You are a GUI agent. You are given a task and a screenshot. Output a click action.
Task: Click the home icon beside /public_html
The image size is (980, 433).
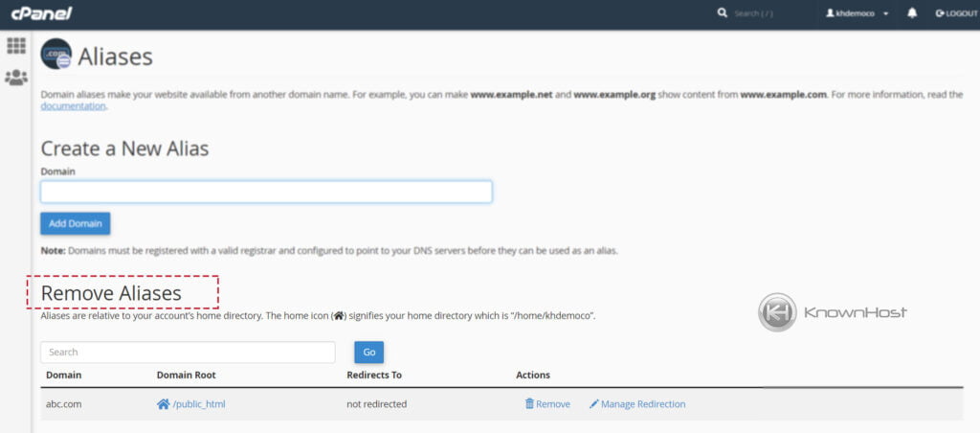(x=163, y=404)
